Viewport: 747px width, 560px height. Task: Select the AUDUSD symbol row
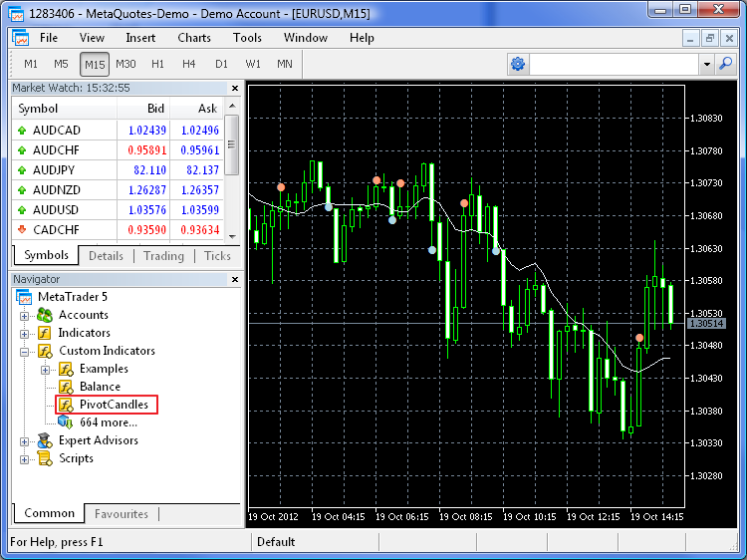118,210
